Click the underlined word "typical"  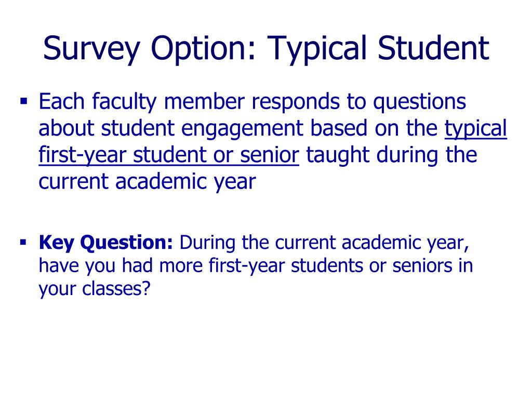pyautogui.click(x=476, y=129)
